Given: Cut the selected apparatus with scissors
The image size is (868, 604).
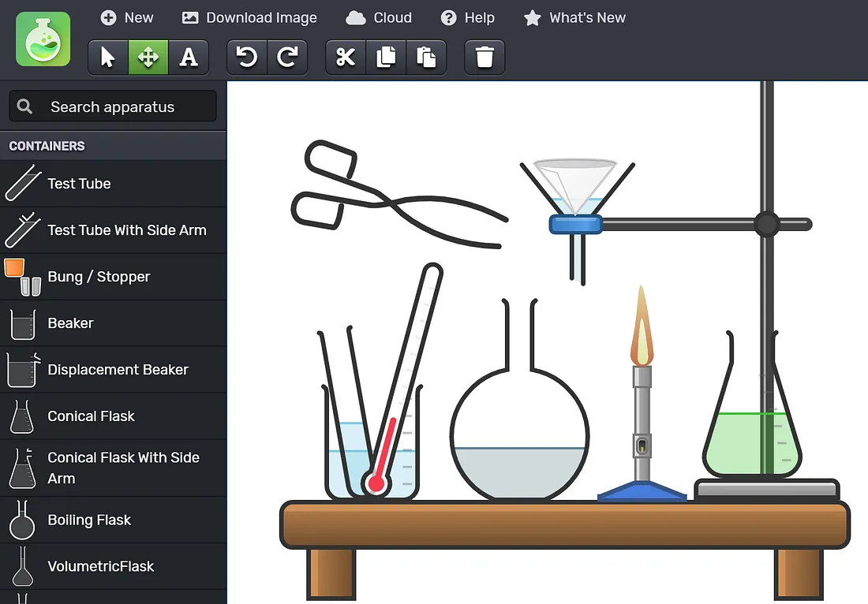Looking at the screenshot, I should (x=346, y=57).
